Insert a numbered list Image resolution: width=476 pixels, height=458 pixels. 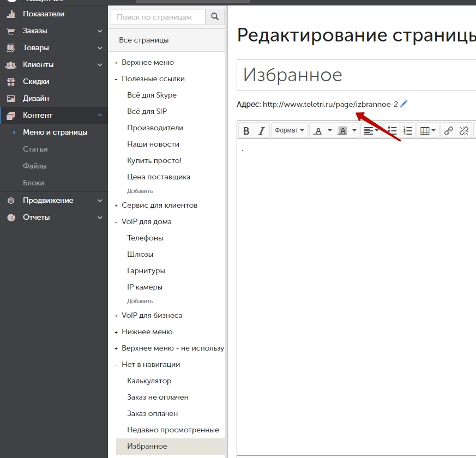click(407, 131)
